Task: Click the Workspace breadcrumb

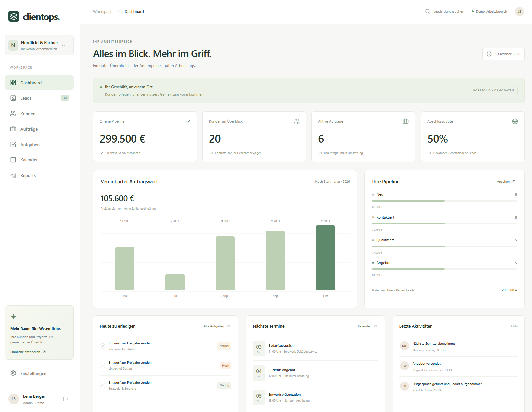Action: tap(103, 12)
